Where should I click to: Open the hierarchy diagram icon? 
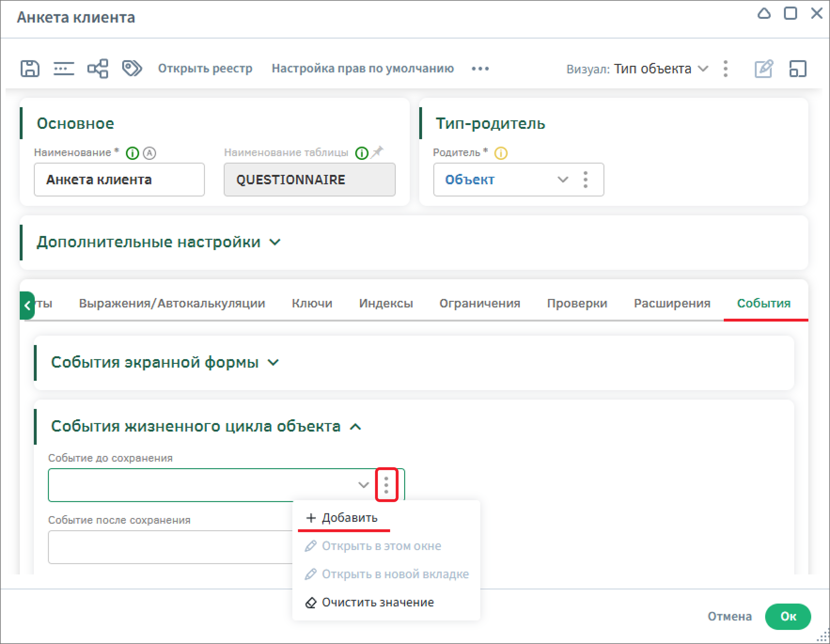point(98,69)
